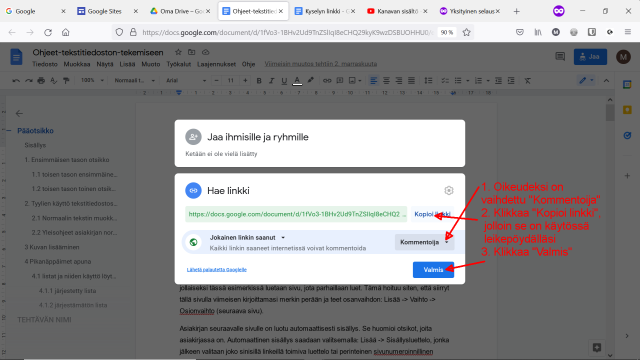
Task: Open the text color picker
Action: click(297, 81)
